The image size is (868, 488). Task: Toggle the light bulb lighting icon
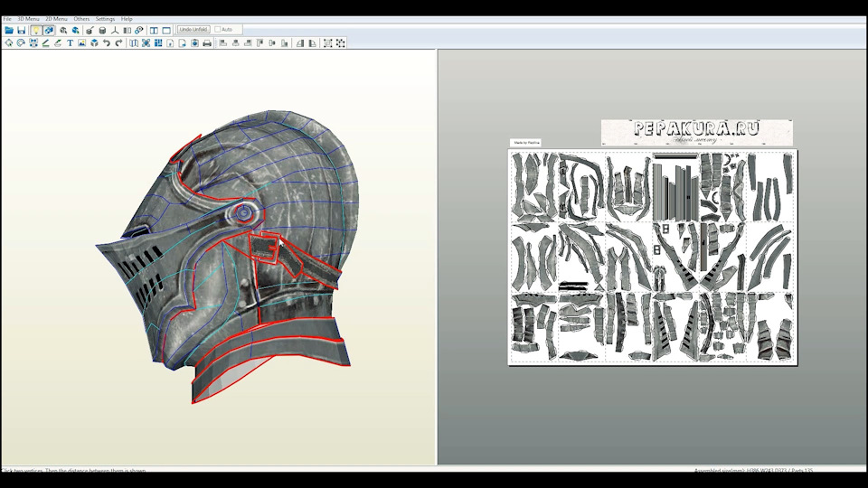(x=36, y=30)
